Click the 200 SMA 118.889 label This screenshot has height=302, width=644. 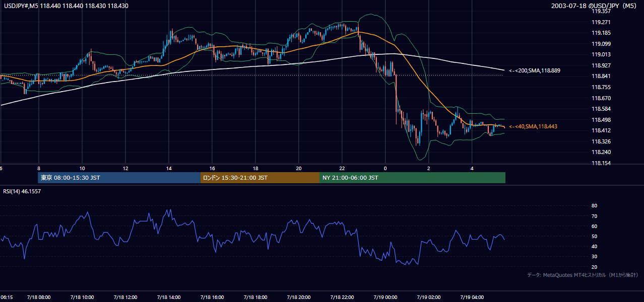534,71
